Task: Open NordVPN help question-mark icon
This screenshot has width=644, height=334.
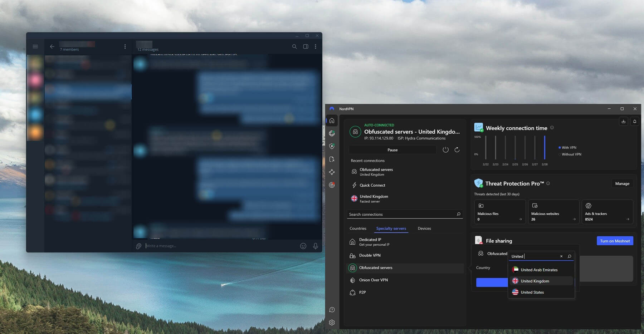Action: 332,310
